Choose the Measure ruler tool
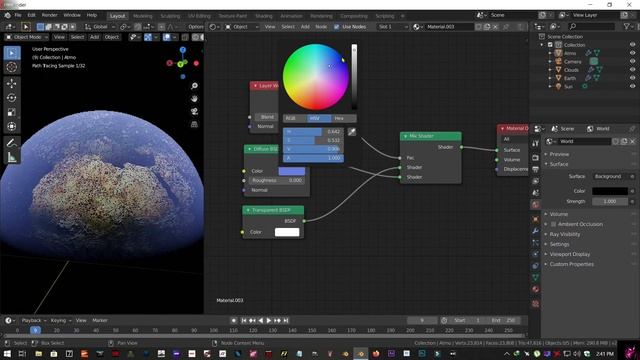Screen dimensions: 640x360 (x=12, y=157)
